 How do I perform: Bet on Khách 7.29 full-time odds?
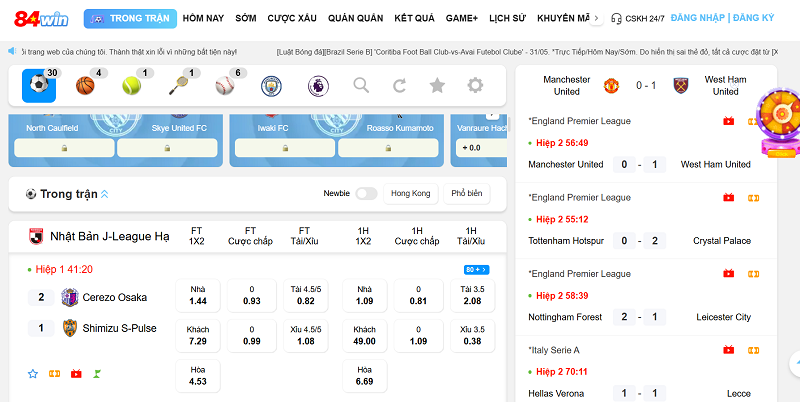pos(198,336)
